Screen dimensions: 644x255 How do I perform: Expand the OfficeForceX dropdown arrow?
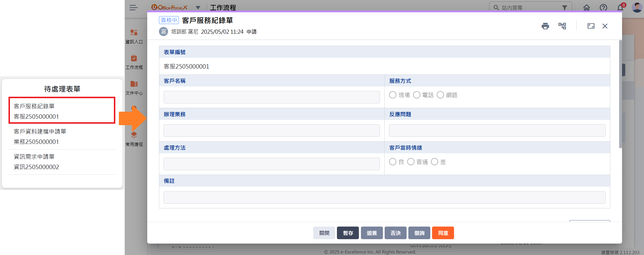tap(198, 8)
